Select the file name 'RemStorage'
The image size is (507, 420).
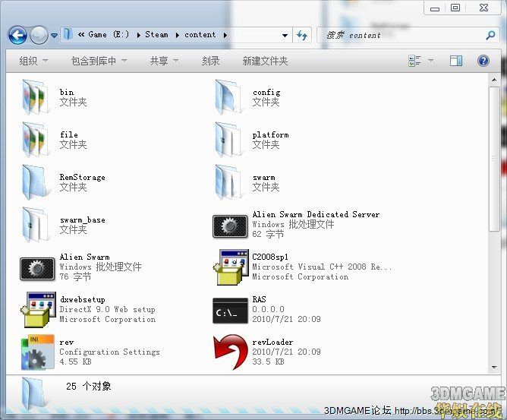83,177
